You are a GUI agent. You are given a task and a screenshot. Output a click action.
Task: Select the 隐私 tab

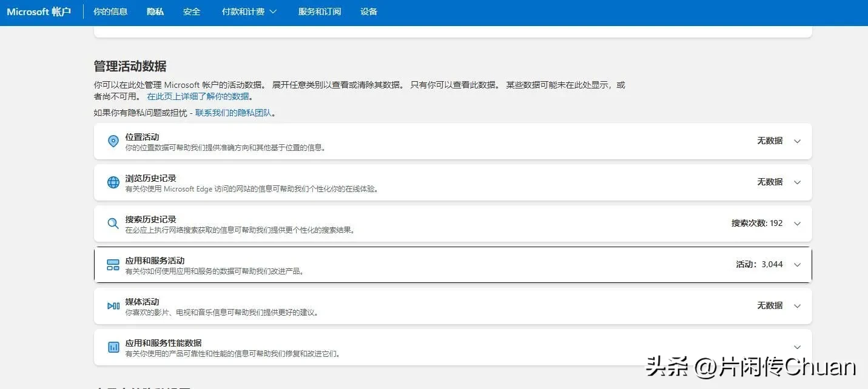tap(155, 12)
